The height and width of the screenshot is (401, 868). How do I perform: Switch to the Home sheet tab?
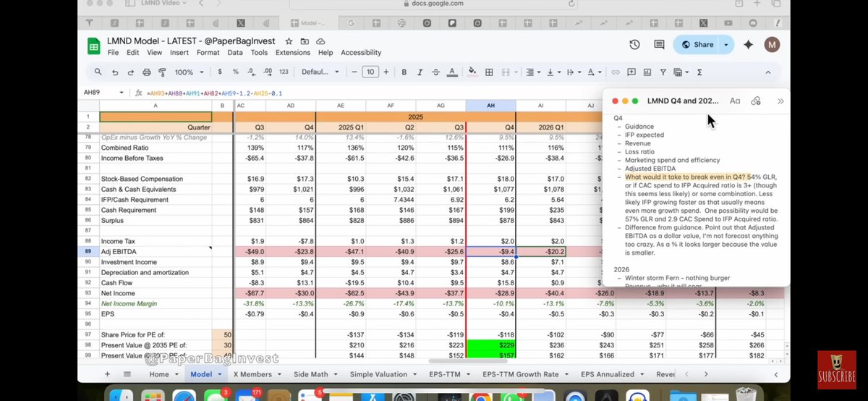pos(163,374)
